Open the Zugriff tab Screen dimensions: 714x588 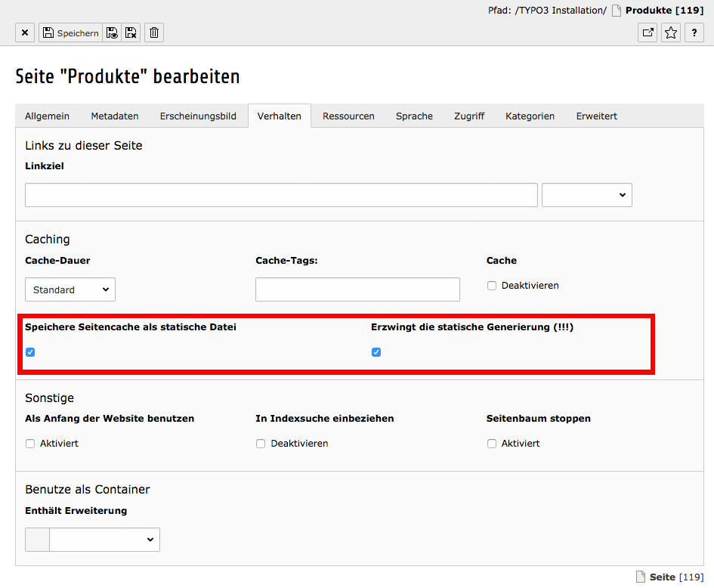(469, 116)
